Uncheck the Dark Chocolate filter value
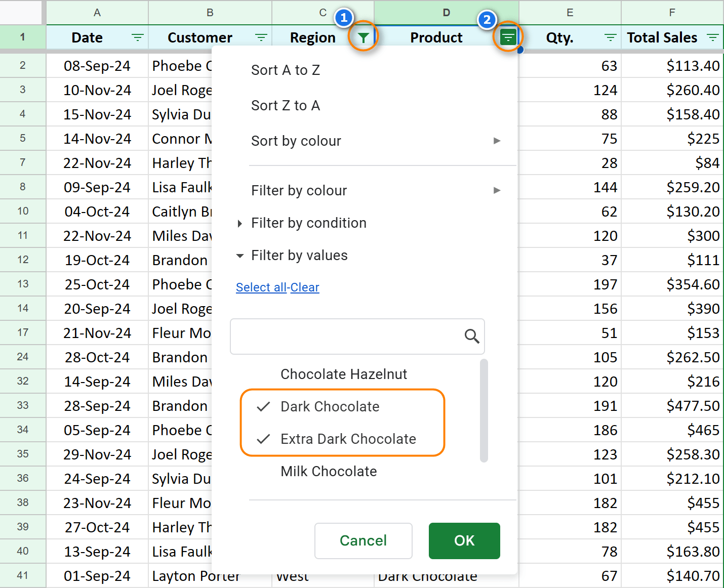This screenshot has width=724, height=588. coord(264,406)
